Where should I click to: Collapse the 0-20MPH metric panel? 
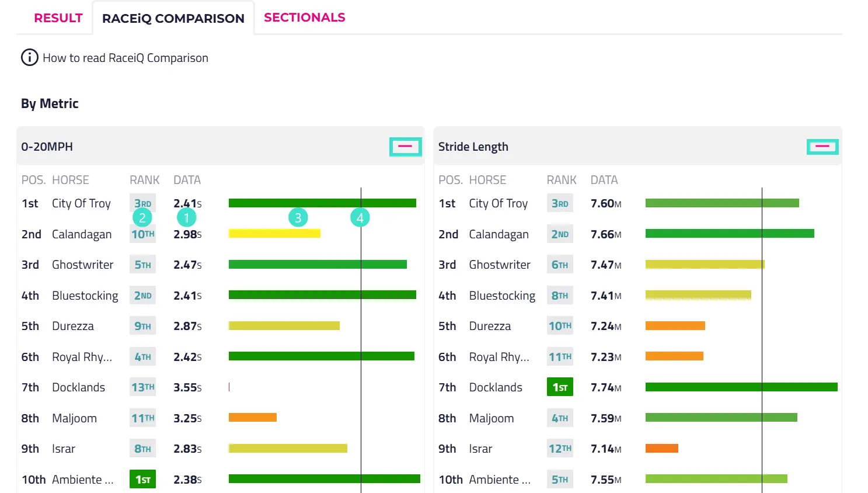click(405, 147)
